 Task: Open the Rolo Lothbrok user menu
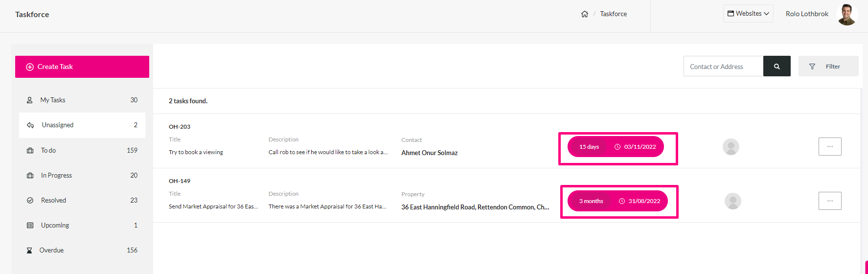[807, 14]
